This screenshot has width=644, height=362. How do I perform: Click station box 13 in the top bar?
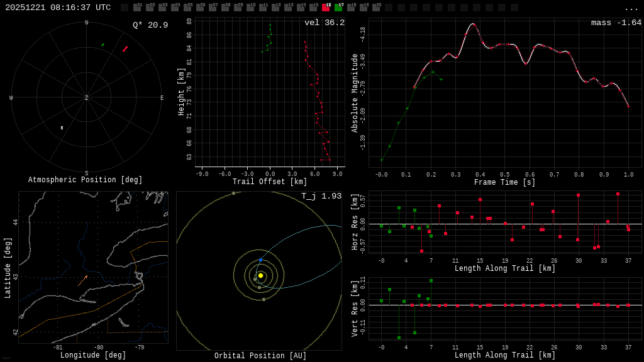coord(288,8)
